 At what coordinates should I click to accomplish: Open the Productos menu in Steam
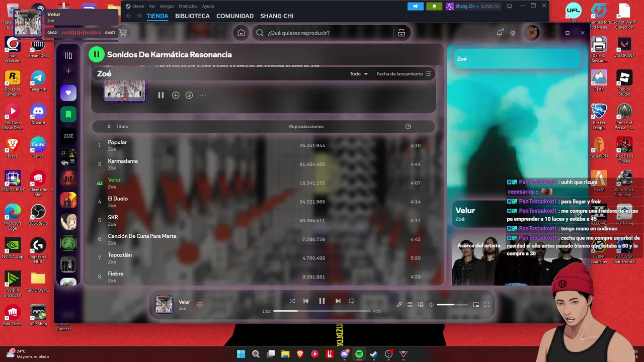click(x=188, y=6)
